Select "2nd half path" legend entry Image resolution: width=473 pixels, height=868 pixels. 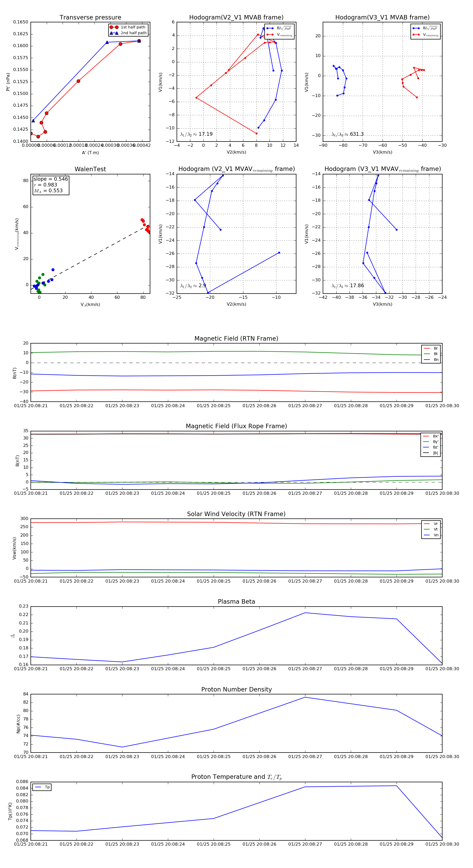click(128, 33)
